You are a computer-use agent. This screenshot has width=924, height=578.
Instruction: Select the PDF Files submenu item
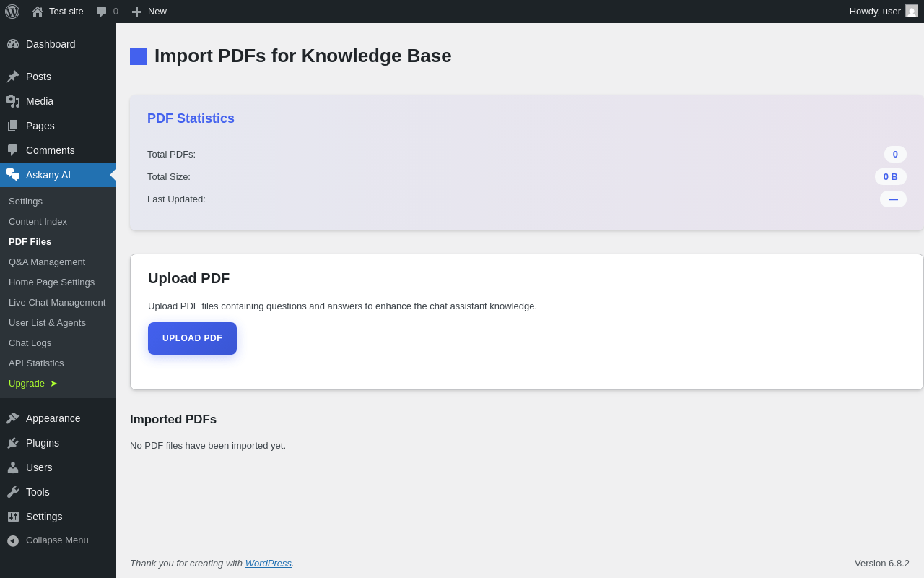30,242
